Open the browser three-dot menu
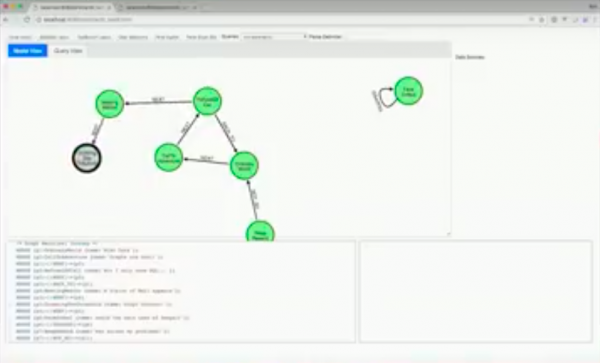Image resolution: width=600 pixels, height=363 pixels. [x=595, y=20]
